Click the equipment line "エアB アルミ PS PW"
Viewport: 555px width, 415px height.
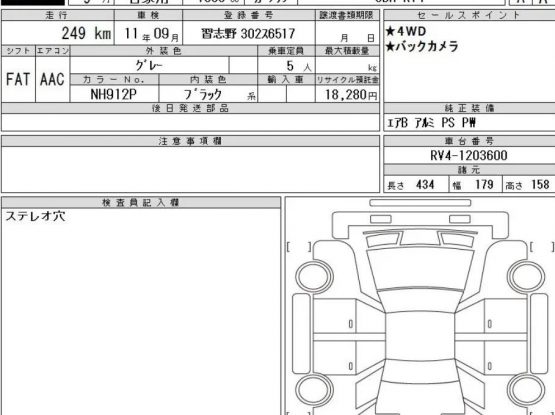(431, 123)
